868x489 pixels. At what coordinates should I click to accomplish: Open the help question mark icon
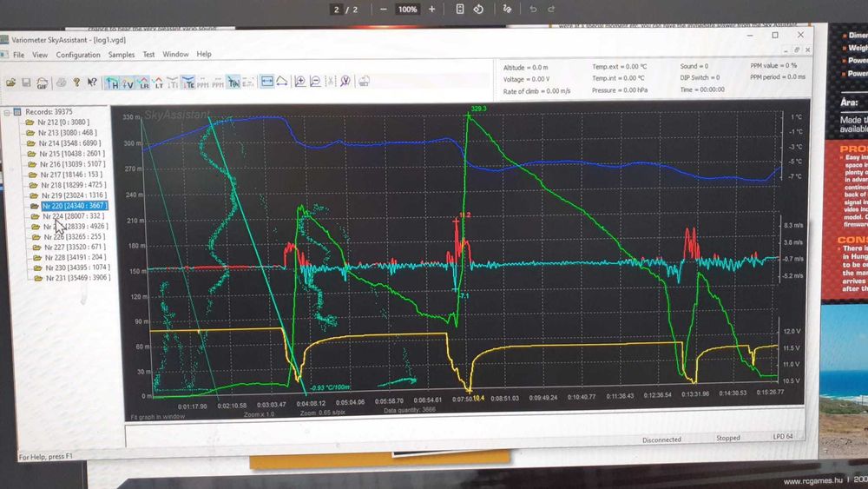pos(76,83)
